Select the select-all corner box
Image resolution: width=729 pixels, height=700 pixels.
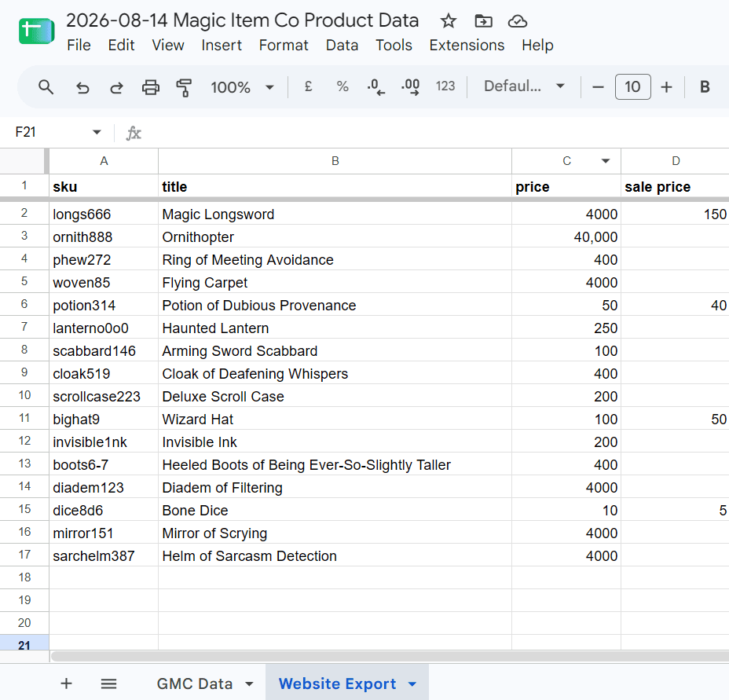[24, 161]
